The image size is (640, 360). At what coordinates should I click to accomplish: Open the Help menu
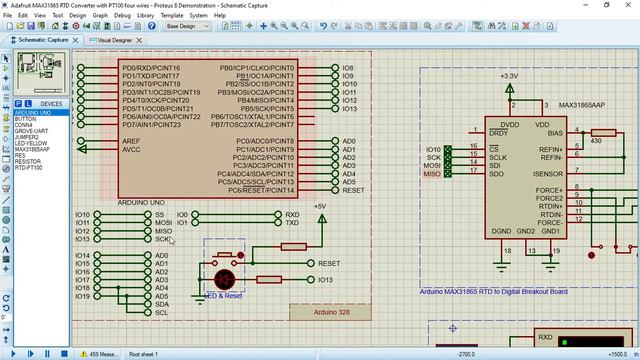(220, 16)
